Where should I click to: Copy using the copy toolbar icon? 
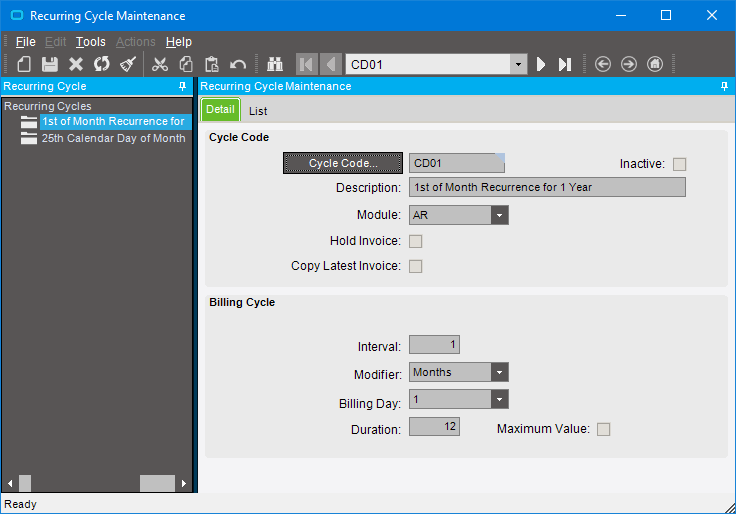click(186, 64)
